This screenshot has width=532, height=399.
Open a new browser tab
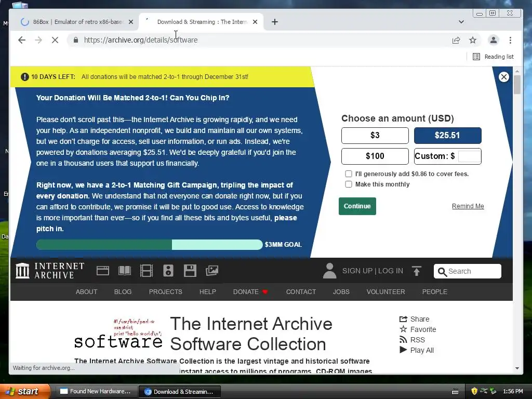coord(275,22)
